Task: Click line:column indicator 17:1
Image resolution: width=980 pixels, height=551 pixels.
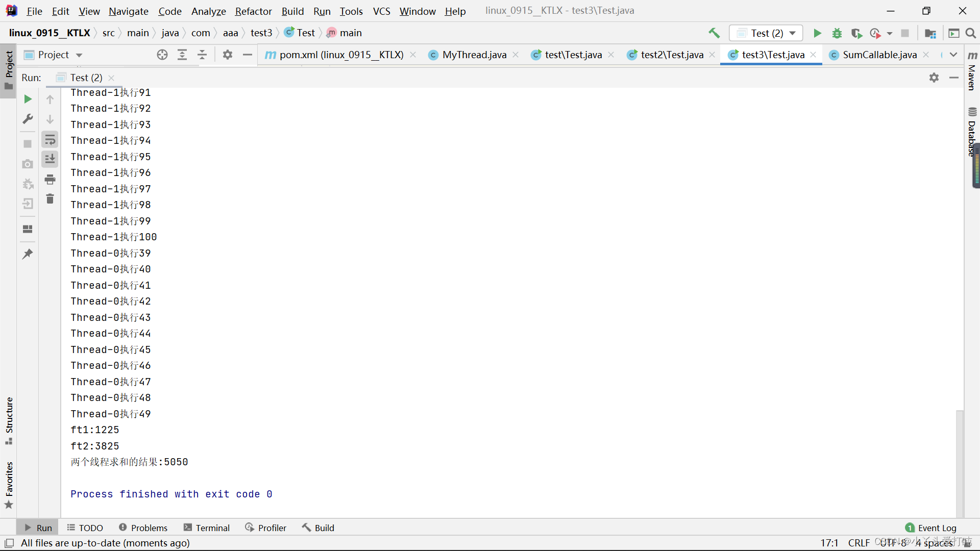Action: tap(829, 543)
